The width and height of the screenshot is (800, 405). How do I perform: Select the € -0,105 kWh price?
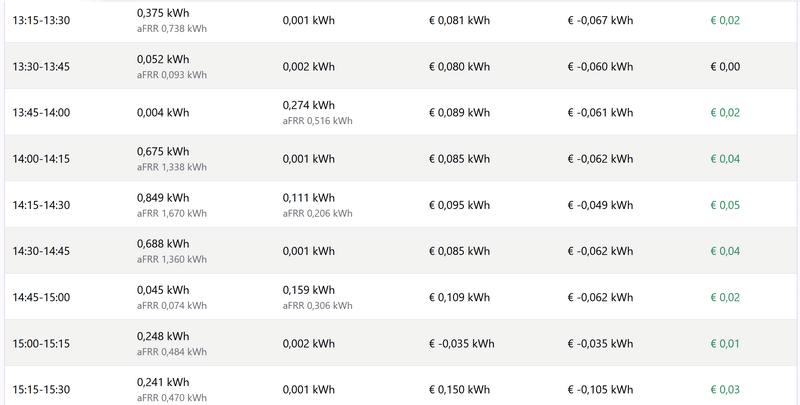click(601, 390)
